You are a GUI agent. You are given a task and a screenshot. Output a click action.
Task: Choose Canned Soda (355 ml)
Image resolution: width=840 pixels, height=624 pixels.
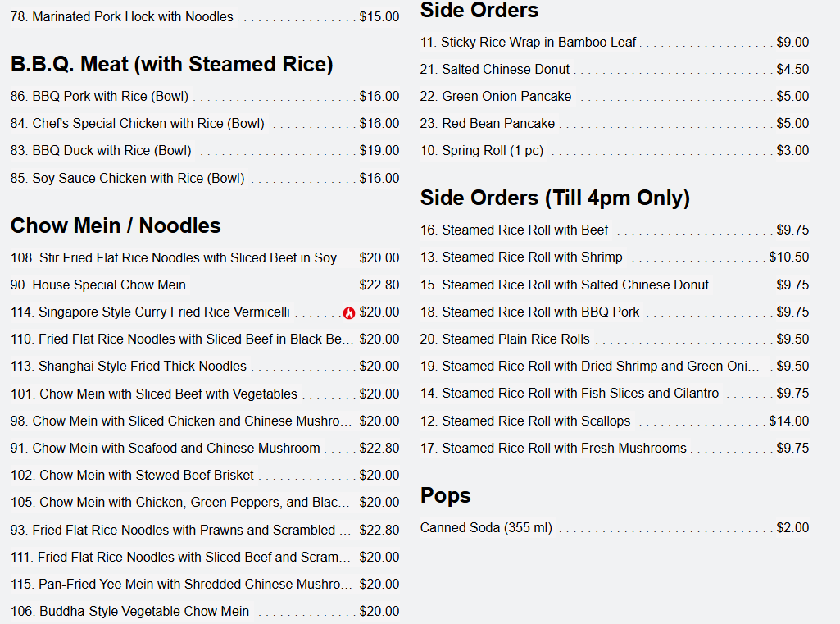point(615,528)
